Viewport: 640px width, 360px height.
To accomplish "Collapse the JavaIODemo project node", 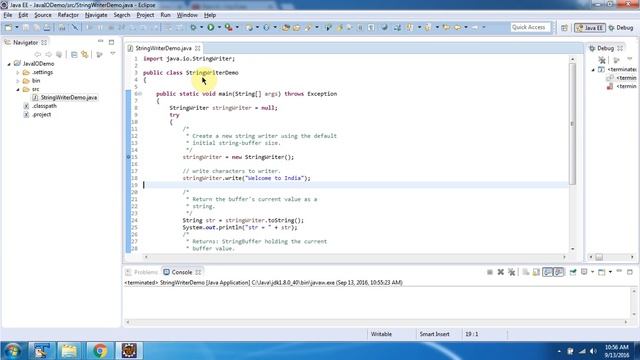I will pos(9,64).
